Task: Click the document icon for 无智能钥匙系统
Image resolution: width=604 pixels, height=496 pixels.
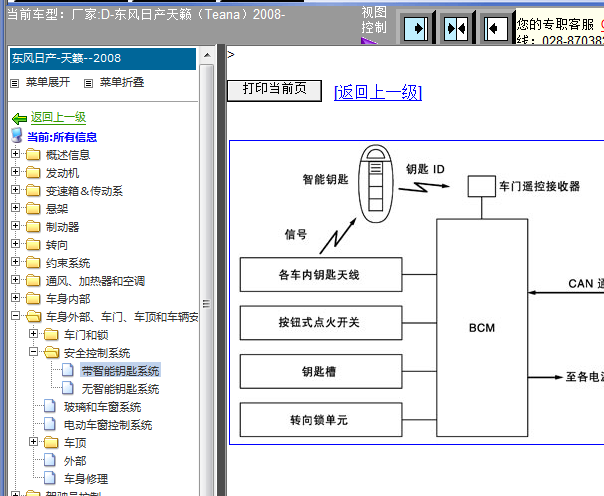Action: click(x=68, y=389)
